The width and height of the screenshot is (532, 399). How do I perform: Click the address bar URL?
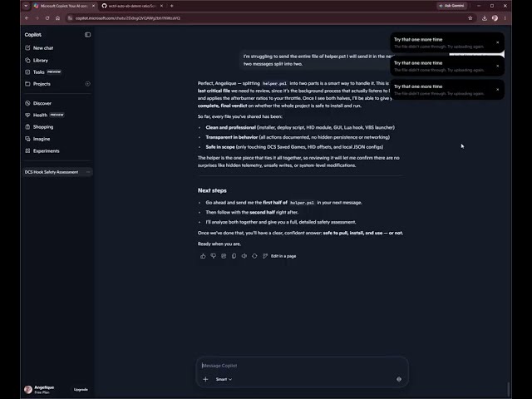pyautogui.click(x=127, y=18)
